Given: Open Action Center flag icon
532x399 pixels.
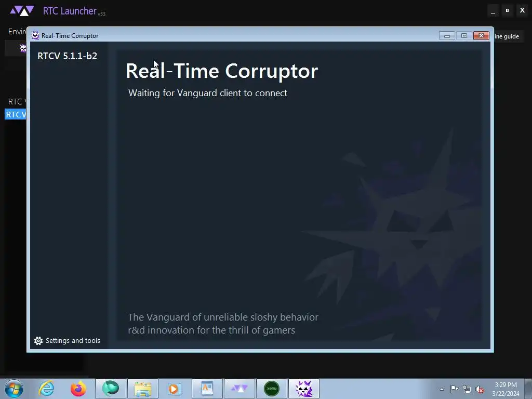Looking at the screenshot, I should point(454,389).
